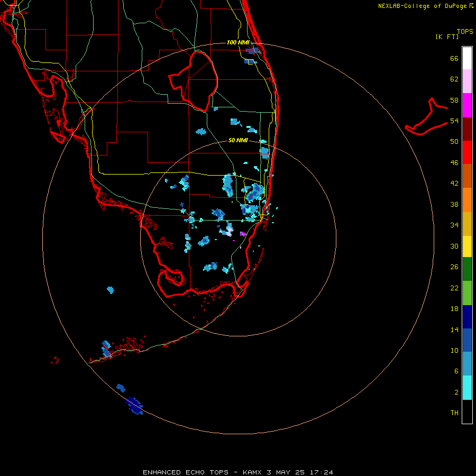This screenshot has height=476, width=476.
Task: Pick the dark orange legend swatch
Action: 467,176
